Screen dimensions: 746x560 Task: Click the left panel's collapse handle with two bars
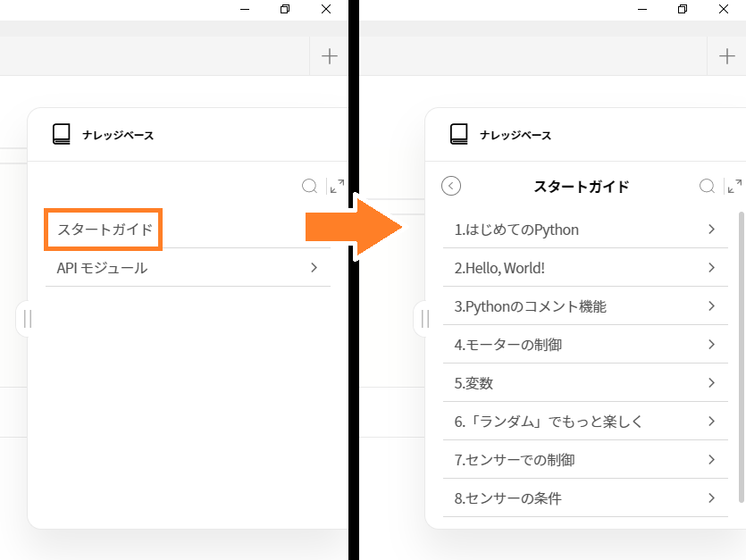tap(27, 319)
